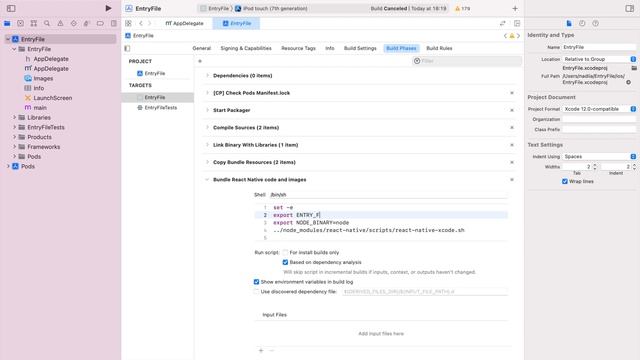Click the Organization text field

click(599, 119)
